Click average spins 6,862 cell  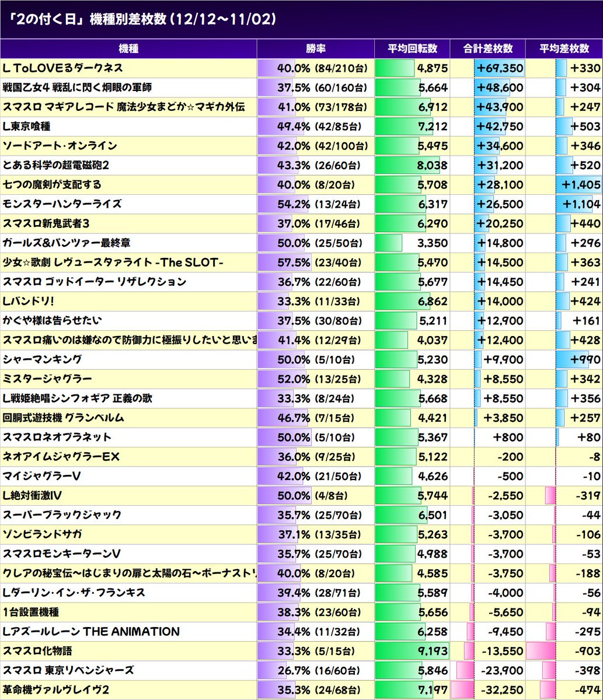pyautogui.click(x=433, y=301)
